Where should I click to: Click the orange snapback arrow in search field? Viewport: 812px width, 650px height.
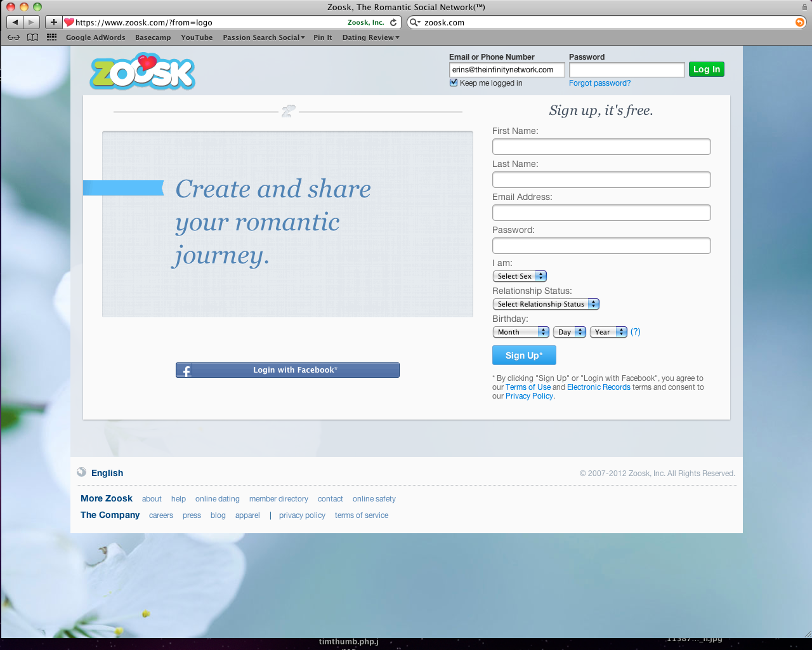[799, 22]
